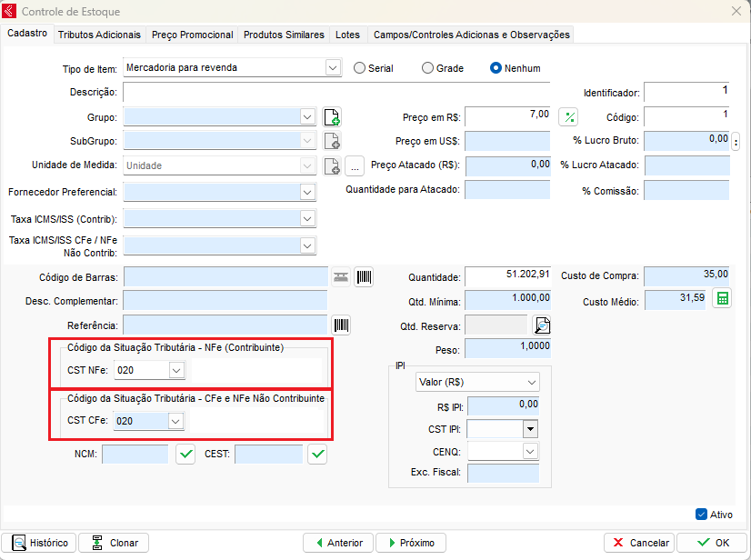This screenshot has width=751, height=560.
Task: Expand the CST NFe dropdown
Action: (x=176, y=370)
